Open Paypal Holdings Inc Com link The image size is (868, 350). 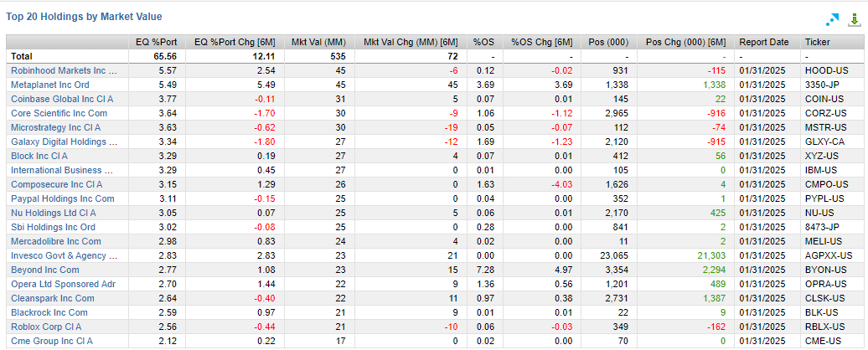(63, 198)
